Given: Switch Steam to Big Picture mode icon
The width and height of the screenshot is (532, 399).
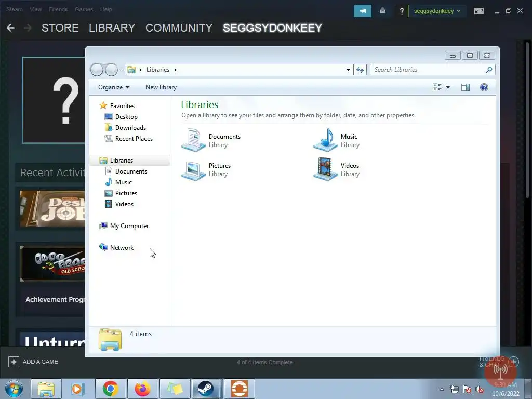Looking at the screenshot, I should 478,11.
